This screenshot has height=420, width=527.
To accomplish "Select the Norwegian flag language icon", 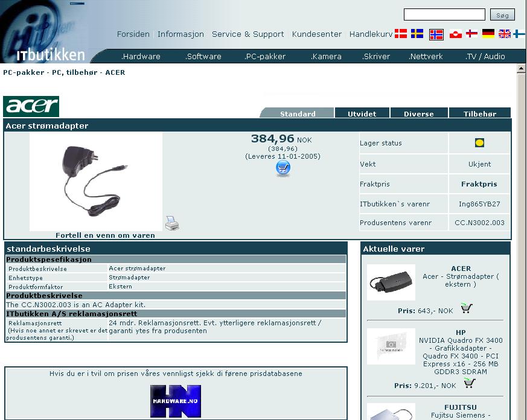I will (436, 34).
